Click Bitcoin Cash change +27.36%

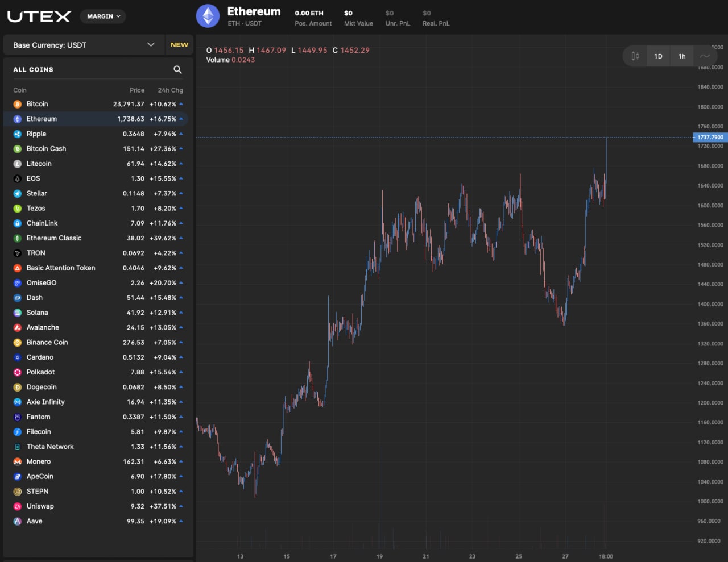(163, 149)
